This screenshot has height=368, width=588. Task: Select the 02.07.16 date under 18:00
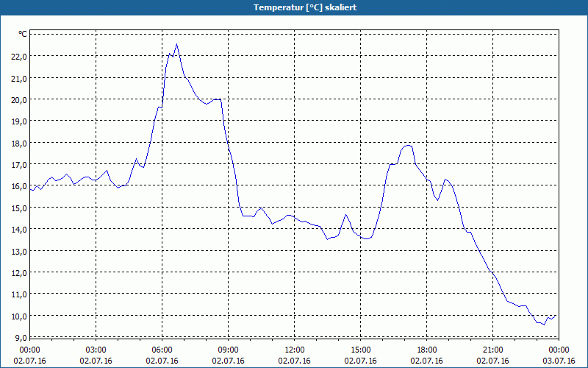click(x=427, y=361)
